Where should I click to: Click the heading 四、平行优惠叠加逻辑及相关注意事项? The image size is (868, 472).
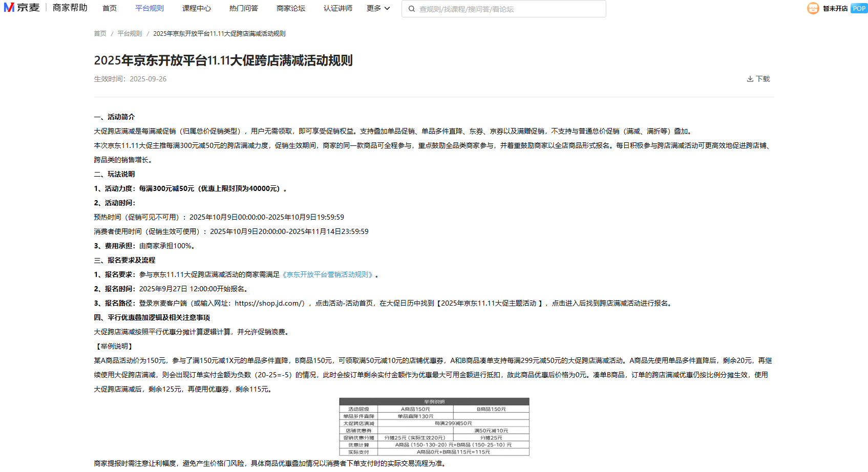pos(152,317)
